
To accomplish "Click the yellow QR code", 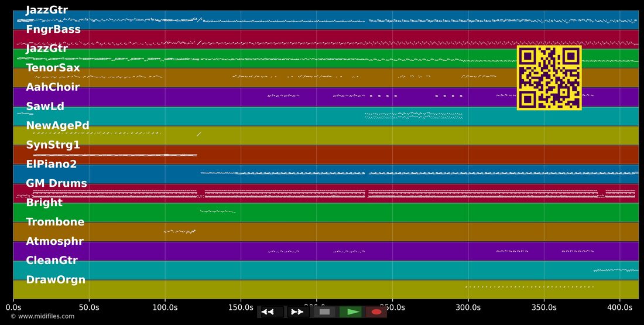I will pyautogui.click(x=549, y=78).
